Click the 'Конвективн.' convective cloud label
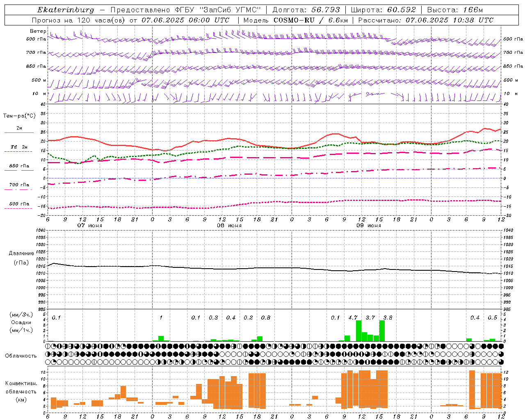The image size is (525, 420). [x=21, y=383]
